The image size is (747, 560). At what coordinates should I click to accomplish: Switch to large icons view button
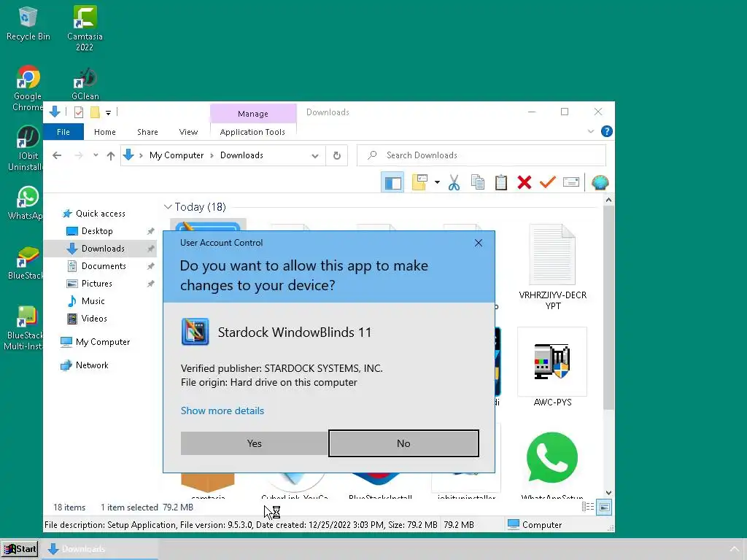604,507
